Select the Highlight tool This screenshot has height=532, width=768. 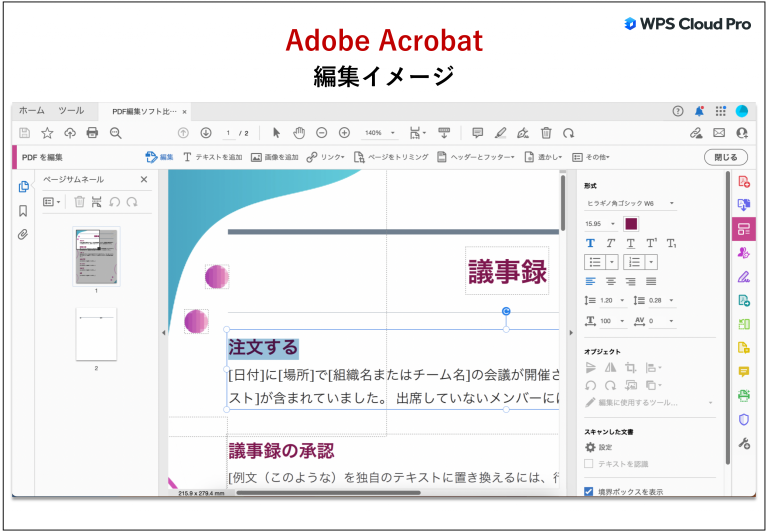tap(500, 133)
